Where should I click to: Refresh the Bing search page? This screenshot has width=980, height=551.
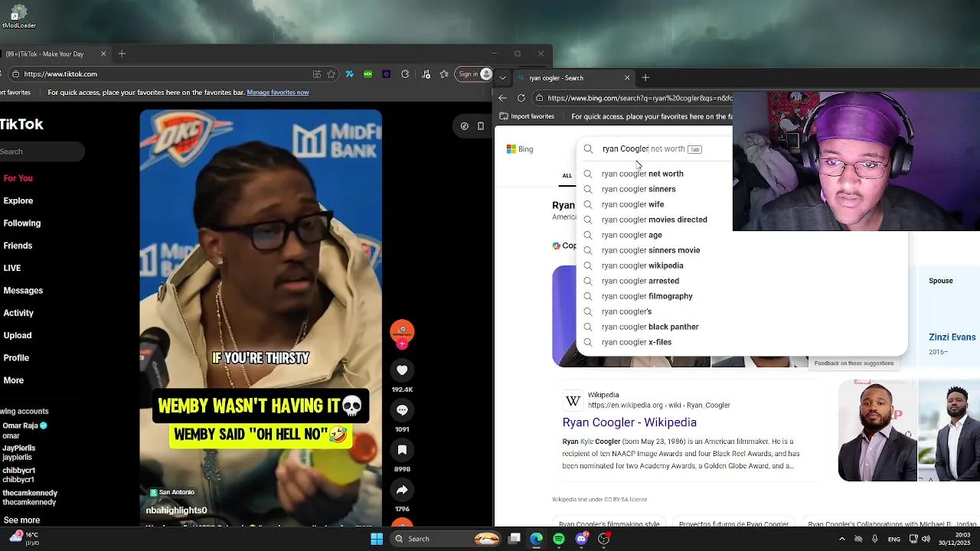pyautogui.click(x=521, y=98)
